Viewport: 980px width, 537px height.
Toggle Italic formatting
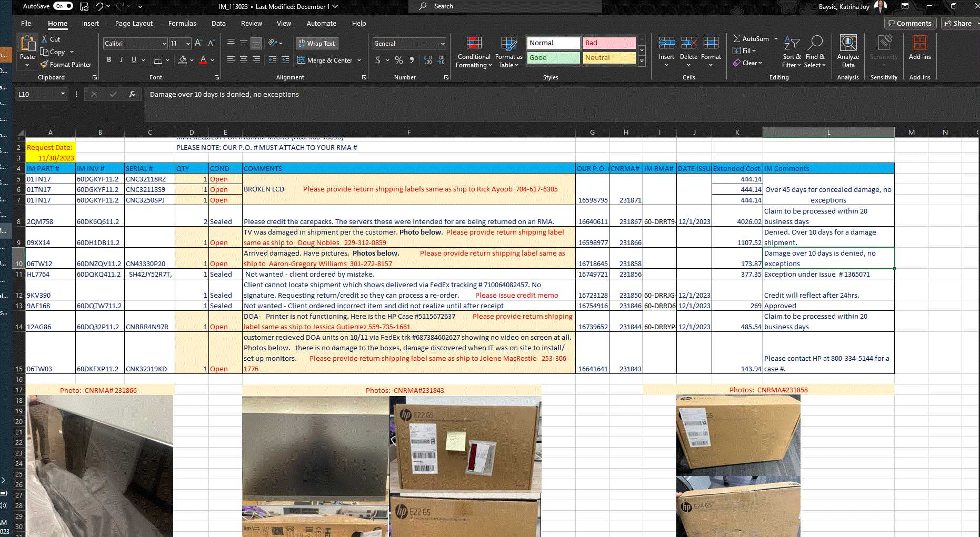(x=122, y=60)
